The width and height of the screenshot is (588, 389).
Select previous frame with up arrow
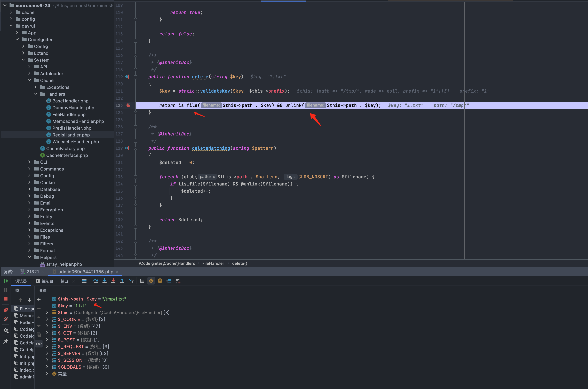pyautogui.click(x=20, y=300)
